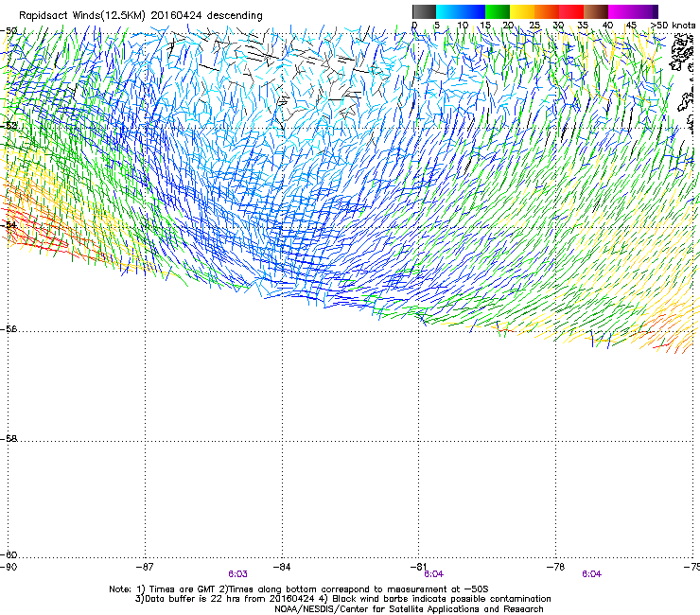Click the '6:04' time label near -81
This screenshot has height=615, width=700.
tap(433, 574)
